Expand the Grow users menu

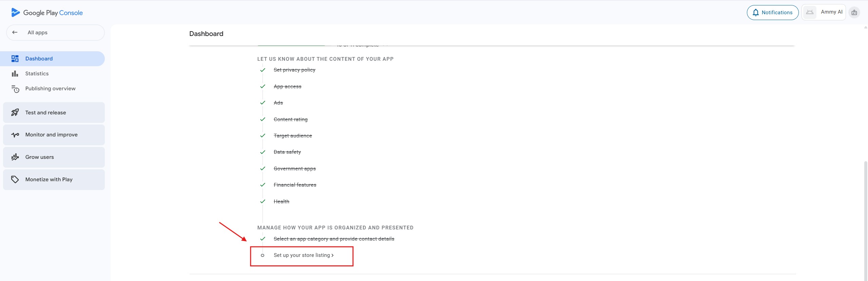click(x=54, y=157)
